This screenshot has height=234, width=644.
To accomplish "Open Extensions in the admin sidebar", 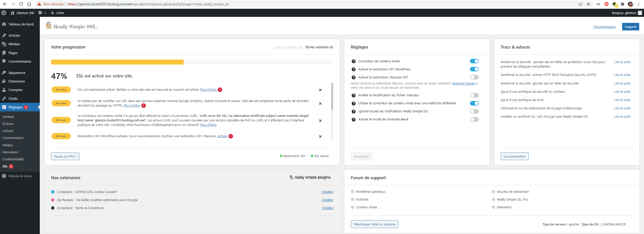I will 17,81.
